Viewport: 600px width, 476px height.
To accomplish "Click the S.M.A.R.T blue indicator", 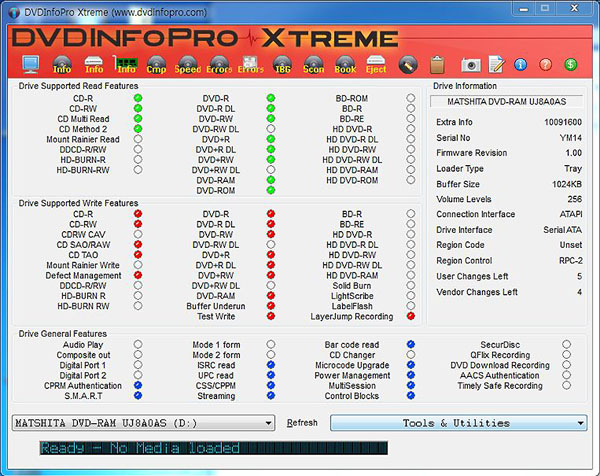I will point(138,396).
